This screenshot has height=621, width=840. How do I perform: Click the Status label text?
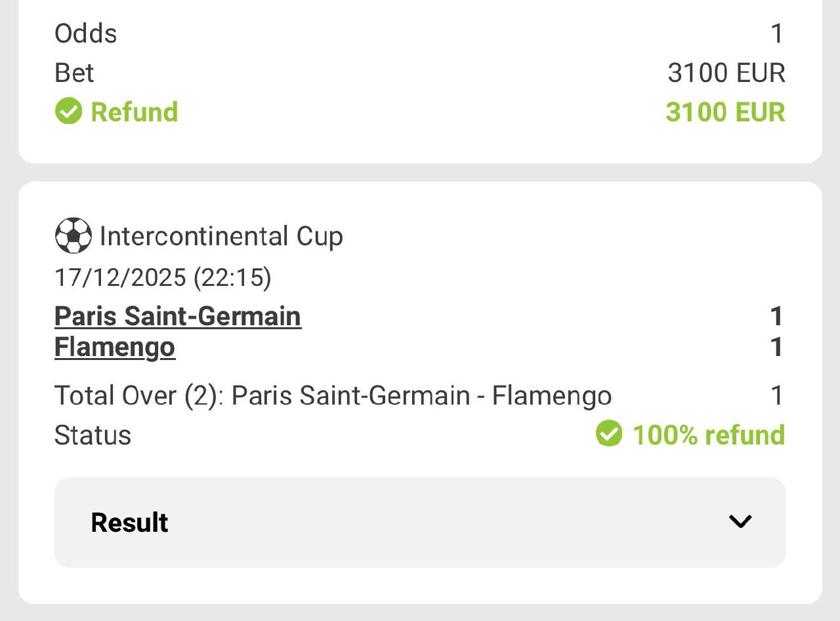pos(93,435)
